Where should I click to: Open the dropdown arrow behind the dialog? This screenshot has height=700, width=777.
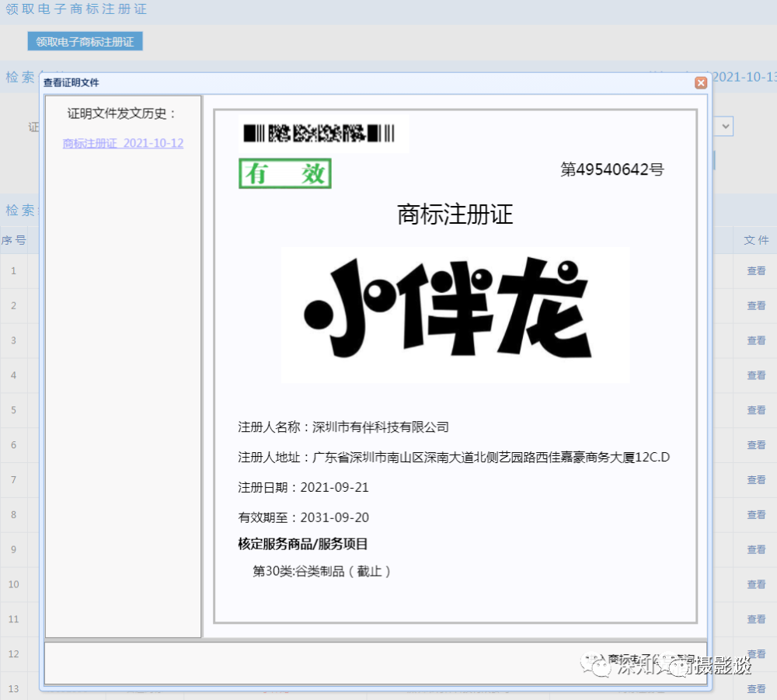tap(725, 127)
